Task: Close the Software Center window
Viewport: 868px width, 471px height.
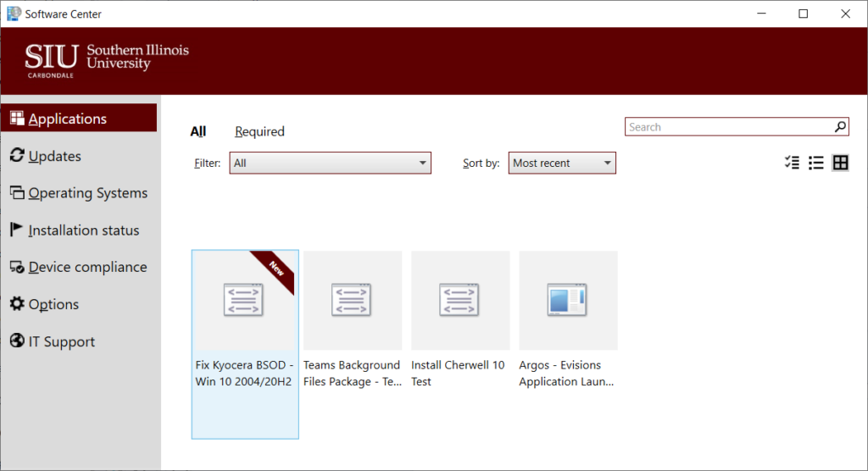Action: tap(845, 14)
